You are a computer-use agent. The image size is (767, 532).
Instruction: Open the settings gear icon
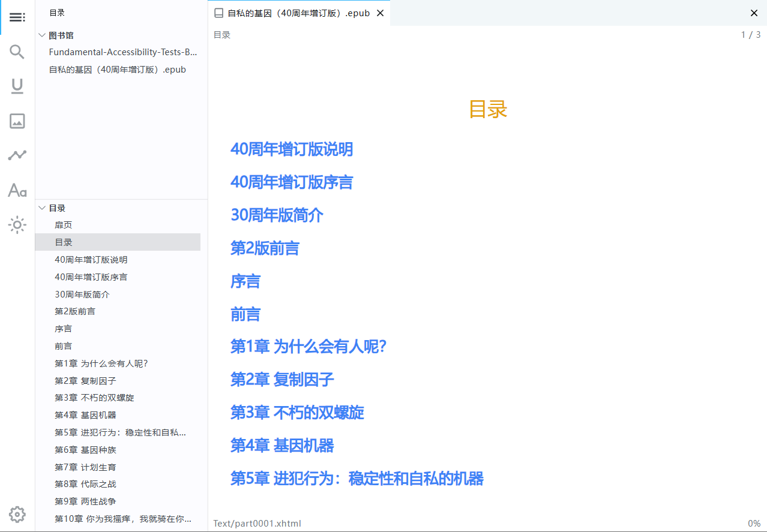(17, 515)
